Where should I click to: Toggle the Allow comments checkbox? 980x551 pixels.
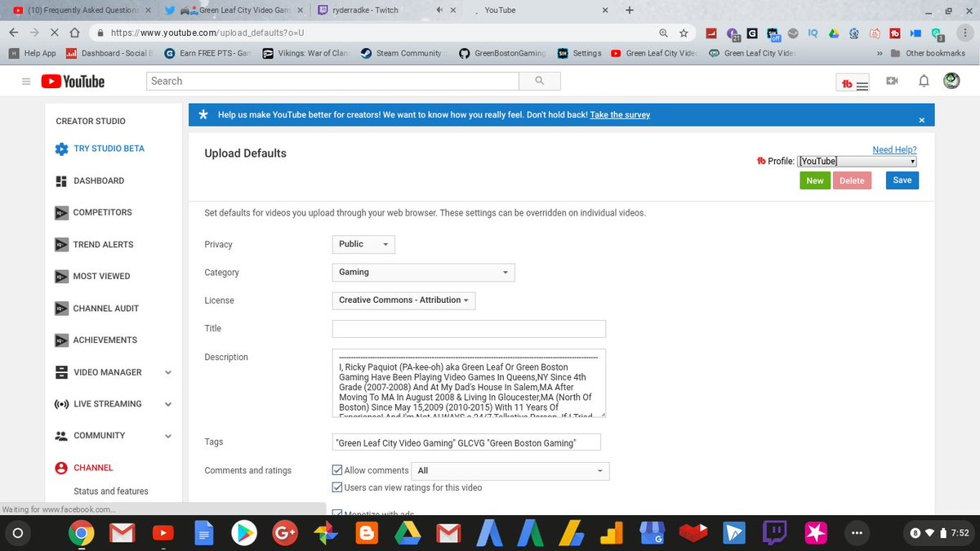[337, 470]
